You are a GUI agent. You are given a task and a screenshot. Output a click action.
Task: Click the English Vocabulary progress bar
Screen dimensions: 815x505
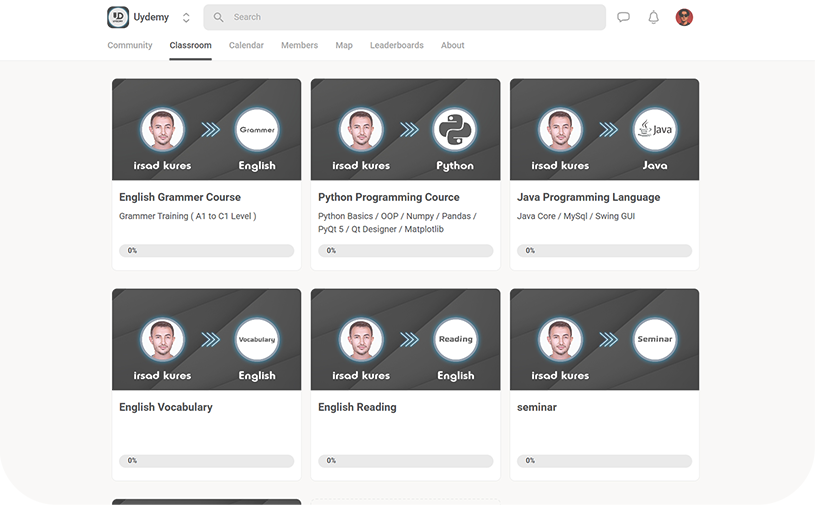click(206, 461)
